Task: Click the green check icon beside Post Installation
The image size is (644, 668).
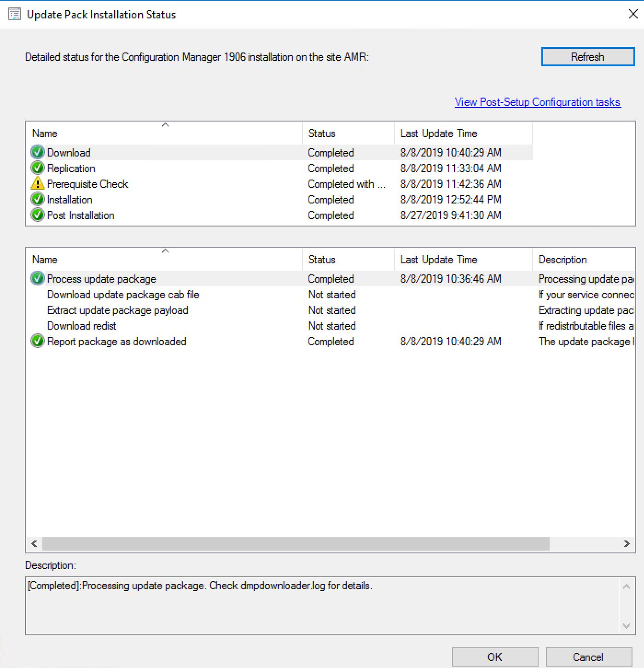Action: click(x=37, y=215)
